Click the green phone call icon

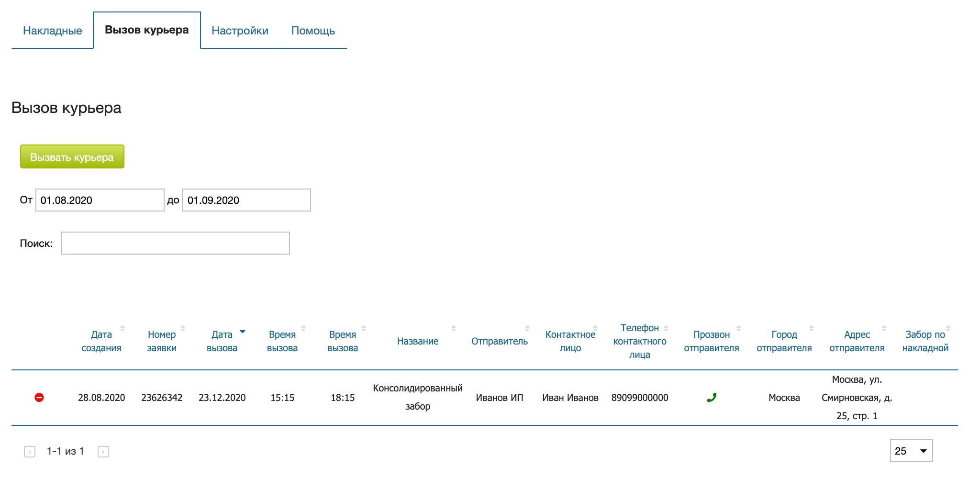712,398
